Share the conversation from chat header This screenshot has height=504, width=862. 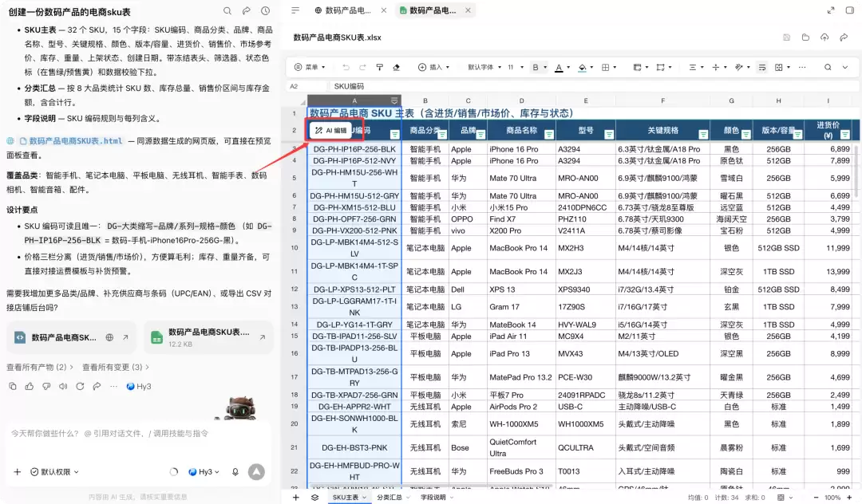247,11
